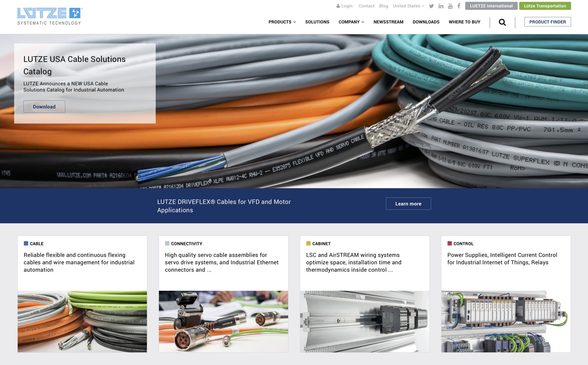
Task: Open the Blog link
Action: tap(384, 6)
